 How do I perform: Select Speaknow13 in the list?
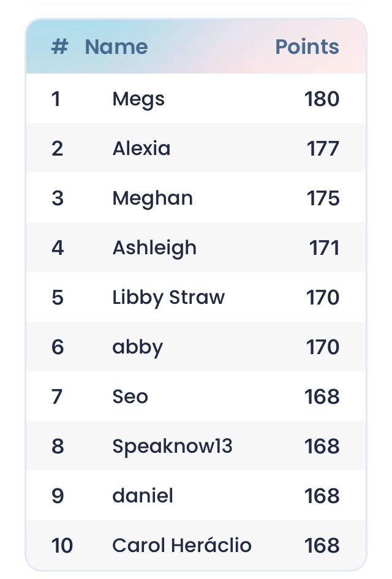[x=172, y=447]
